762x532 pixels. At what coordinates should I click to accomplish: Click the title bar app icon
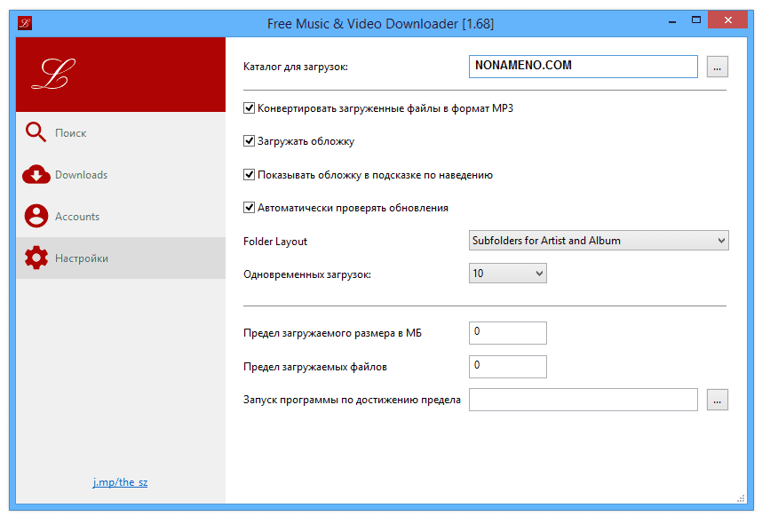pyautogui.click(x=26, y=22)
